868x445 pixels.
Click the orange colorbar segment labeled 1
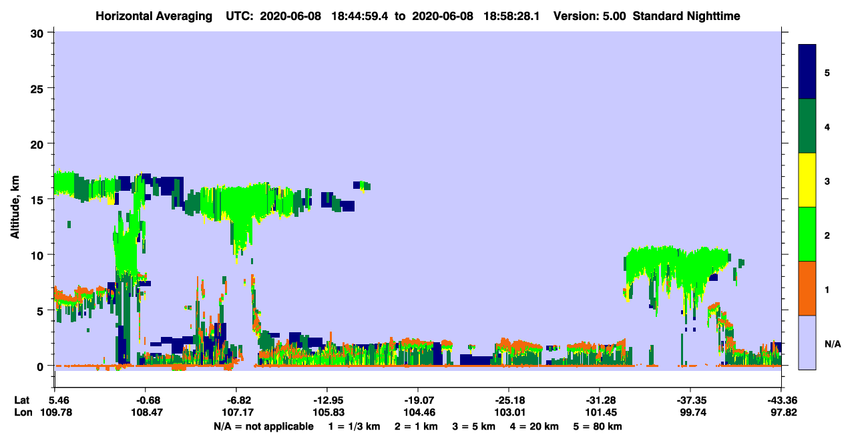808,288
